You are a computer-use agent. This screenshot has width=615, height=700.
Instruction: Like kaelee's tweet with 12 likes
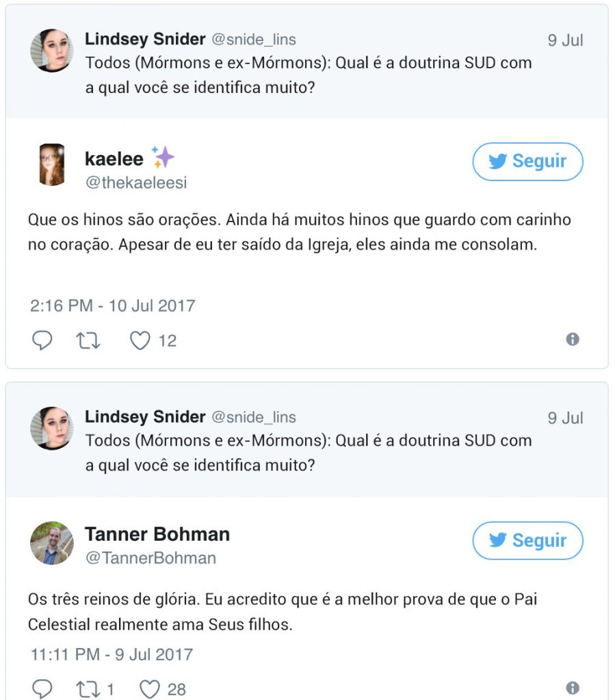140,340
